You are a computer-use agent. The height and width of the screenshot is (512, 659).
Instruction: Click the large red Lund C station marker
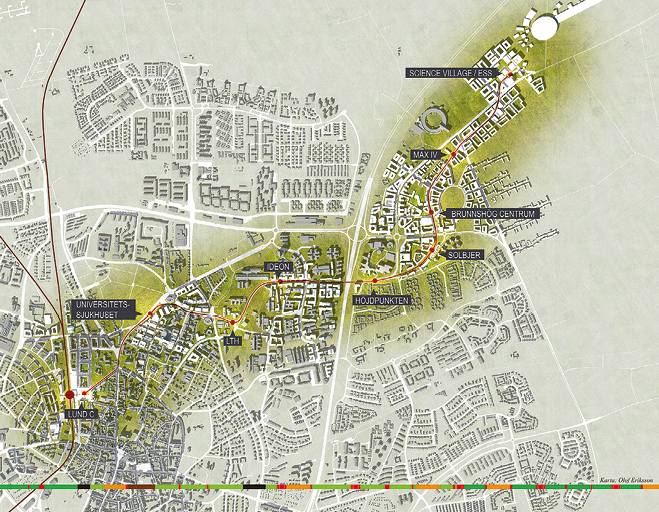click(x=70, y=395)
